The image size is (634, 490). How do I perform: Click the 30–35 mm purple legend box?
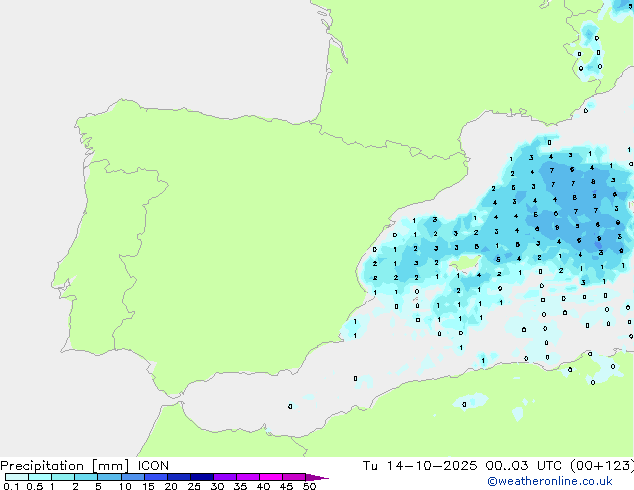(x=225, y=477)
